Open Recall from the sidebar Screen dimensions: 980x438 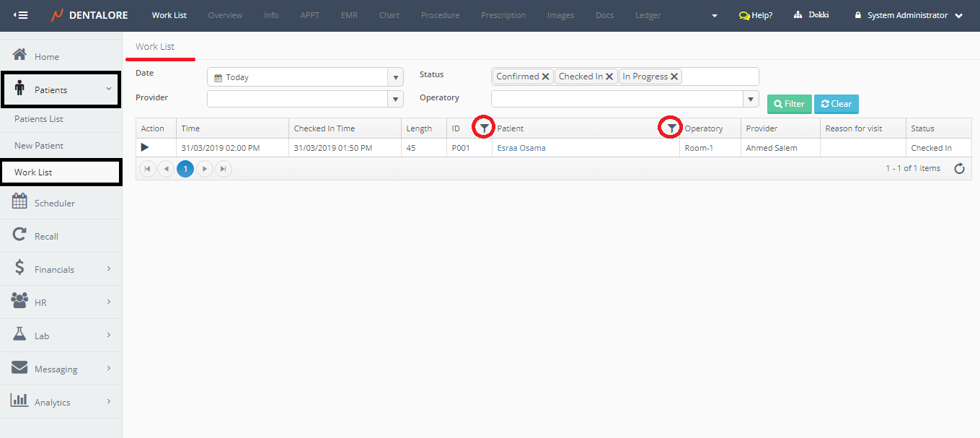click(46, 236)
